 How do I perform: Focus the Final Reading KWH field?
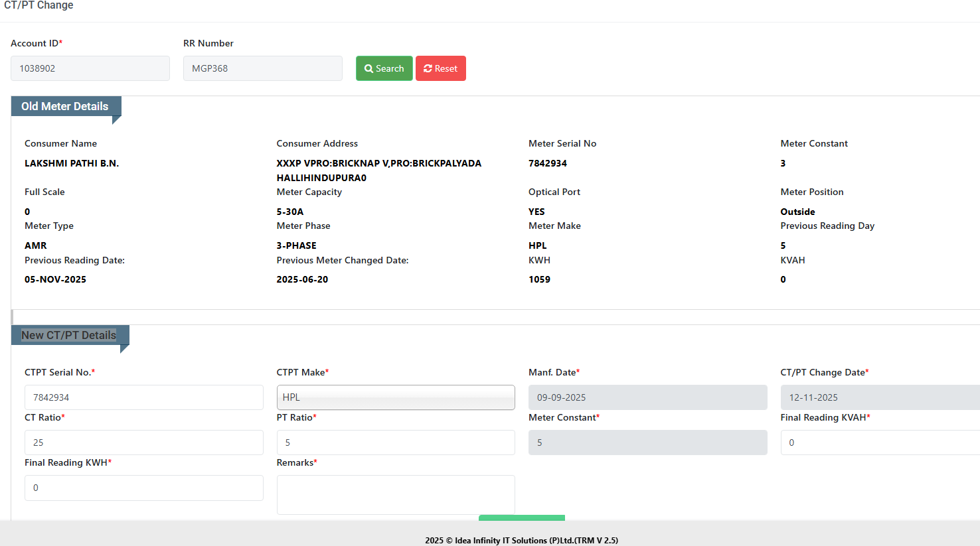(x=143, y=488)
